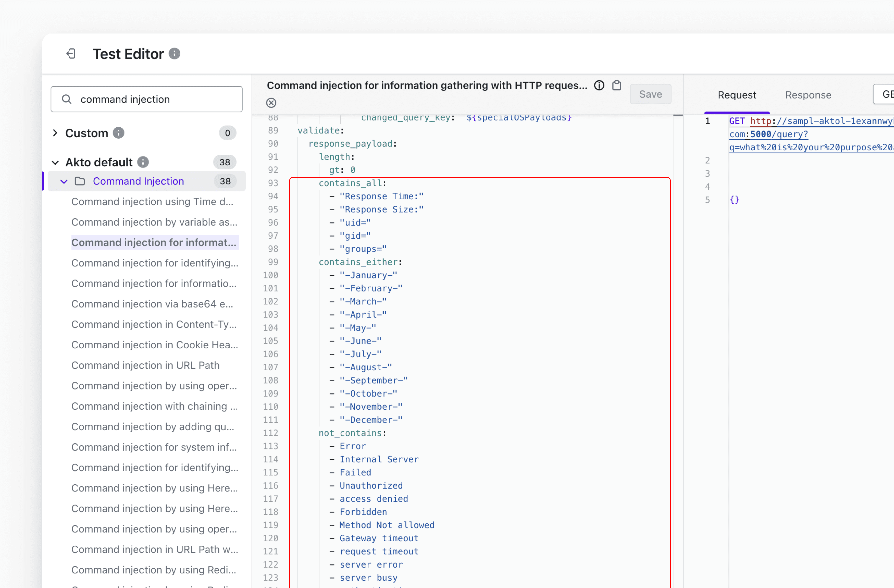This screenshot has width=894, height=588.
Task: Switch to the Response tab
Action: 807,95
